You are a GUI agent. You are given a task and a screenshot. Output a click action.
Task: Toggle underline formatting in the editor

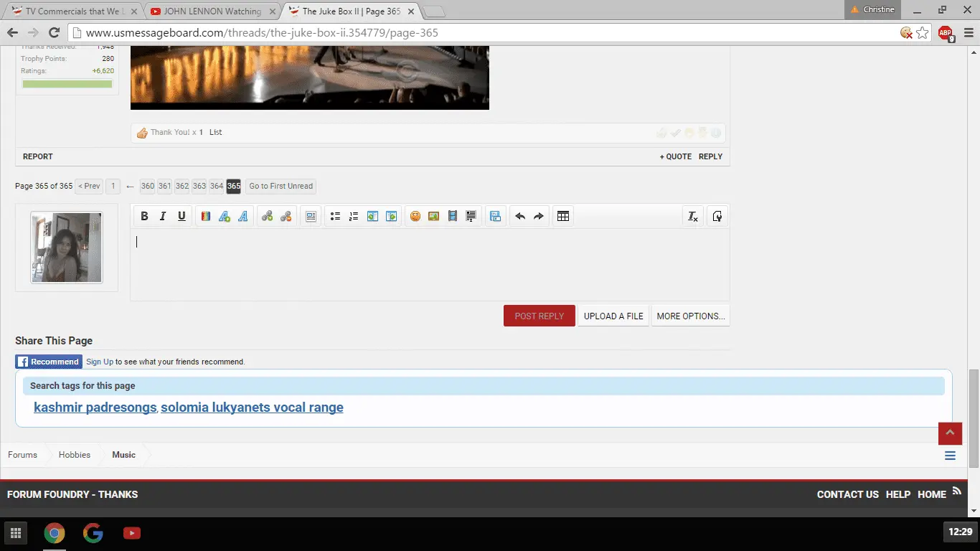pos(182,216)
